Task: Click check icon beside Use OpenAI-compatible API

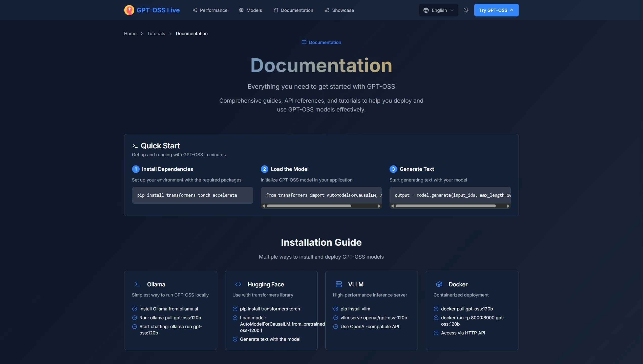Action: coord(336,327)
